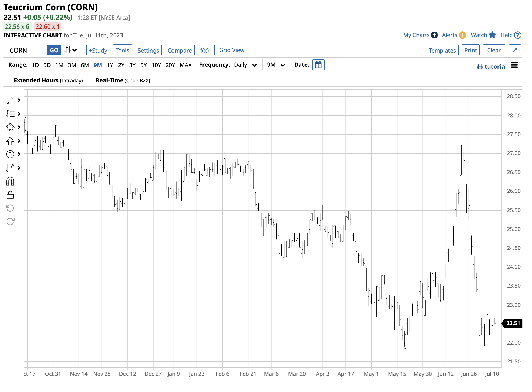Toggle Watch star for CORN

[x=492, y=35]
